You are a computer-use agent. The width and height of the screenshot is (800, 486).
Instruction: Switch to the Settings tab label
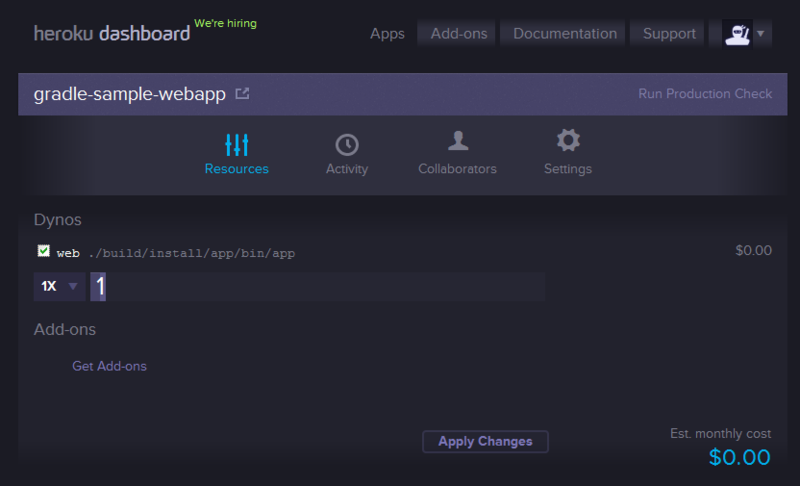coord(568,169)
